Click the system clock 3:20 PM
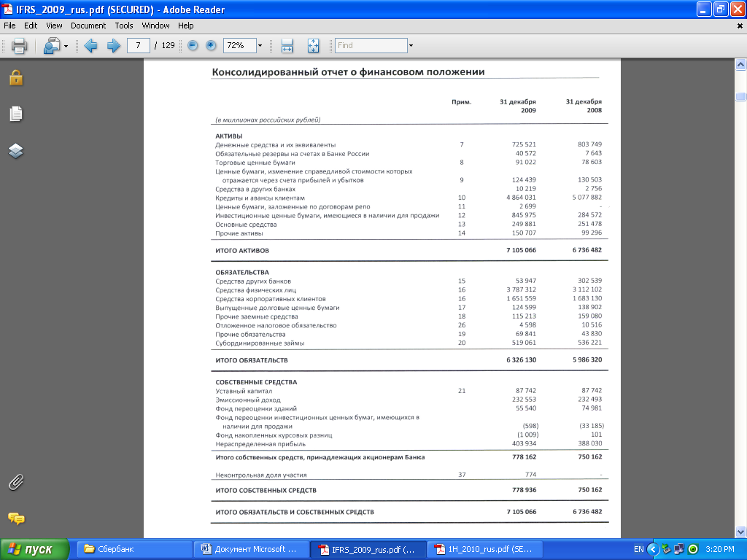Viewport: 747px width, 560px height. 719,549
